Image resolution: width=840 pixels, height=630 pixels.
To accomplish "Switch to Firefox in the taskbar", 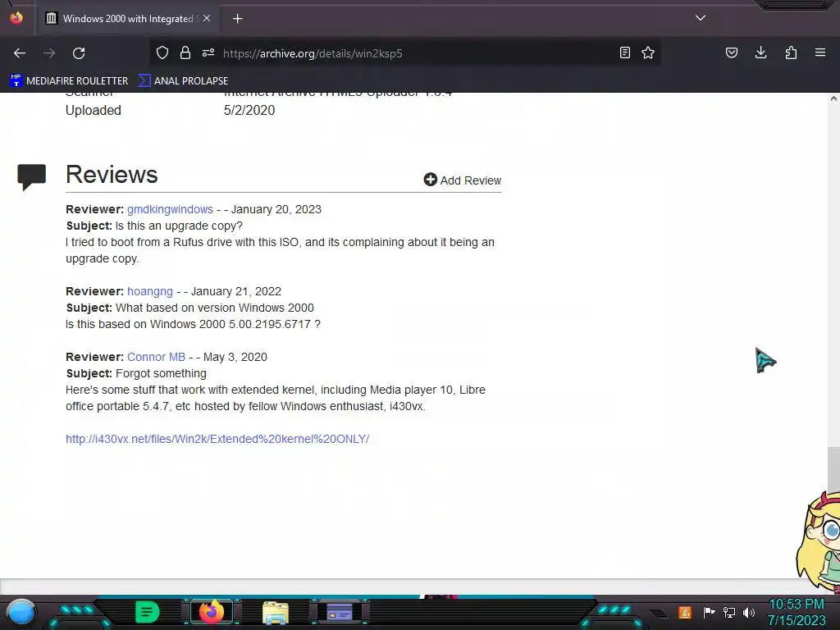I will point(212,612).
